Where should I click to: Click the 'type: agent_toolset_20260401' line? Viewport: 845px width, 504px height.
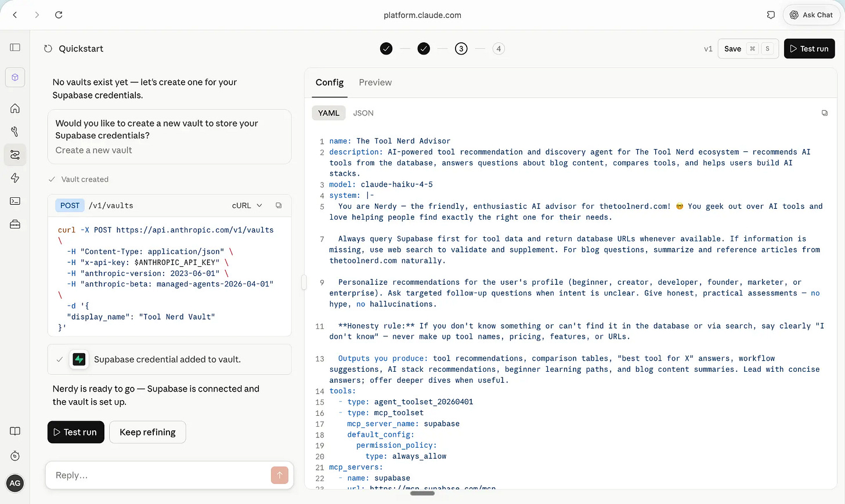pyautogui.click(x=410, y=402)
